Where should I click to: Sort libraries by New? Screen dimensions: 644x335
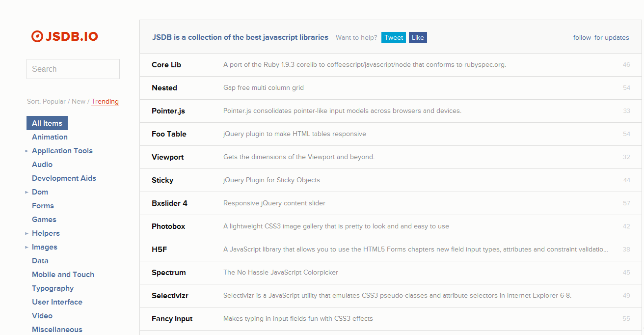click(x=79, y=102)
